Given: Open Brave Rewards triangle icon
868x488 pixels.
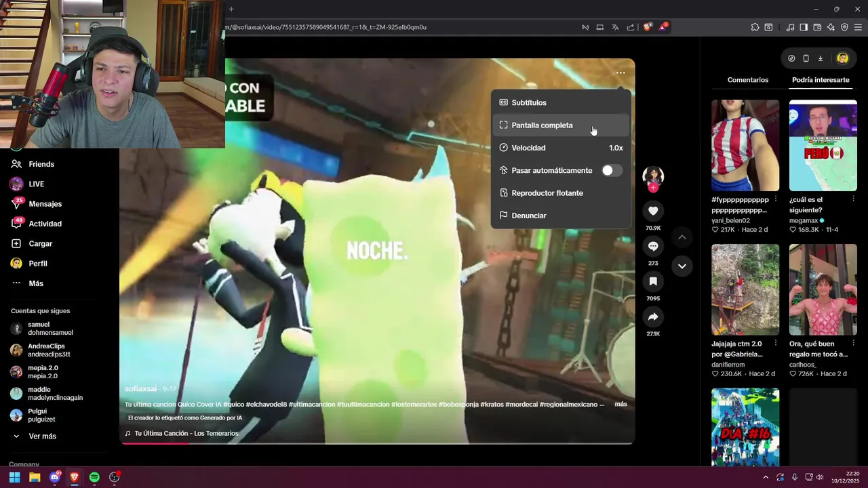Looking at the screenshot, I should [x=663, y=27].
